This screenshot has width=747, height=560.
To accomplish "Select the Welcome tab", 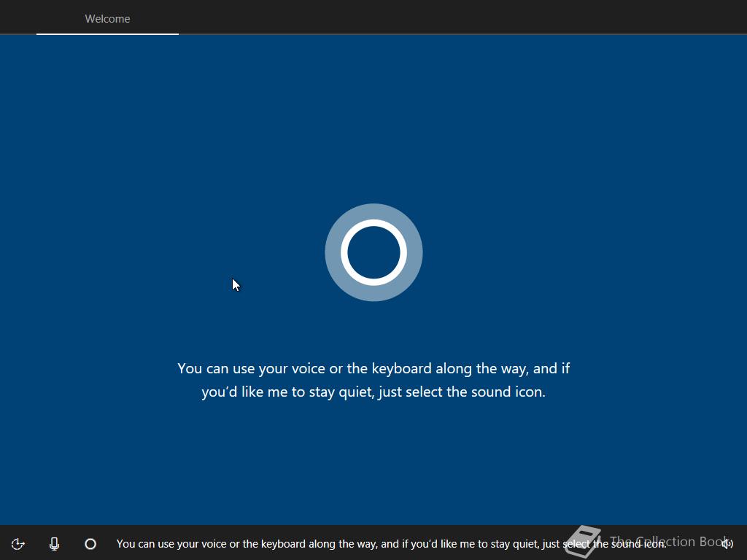I will point(108,18).
